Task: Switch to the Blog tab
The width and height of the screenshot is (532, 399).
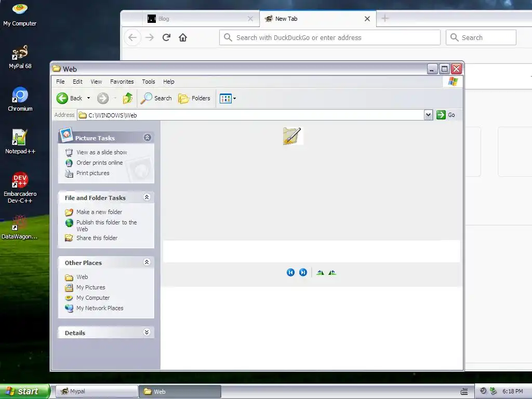Action: coord(200,19)
